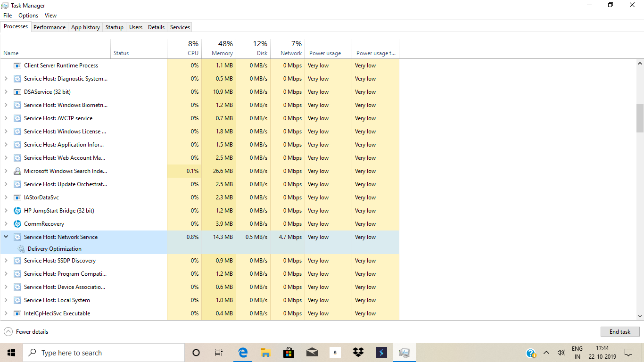Viewport: 644px width, 362px height.
Task: Expand the DSAService (32 bit) row
Action: point(6,92)
